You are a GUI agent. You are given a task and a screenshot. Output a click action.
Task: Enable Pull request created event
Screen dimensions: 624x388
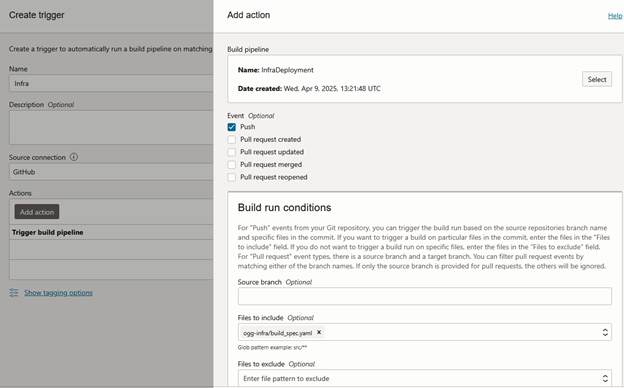[232, 140]
